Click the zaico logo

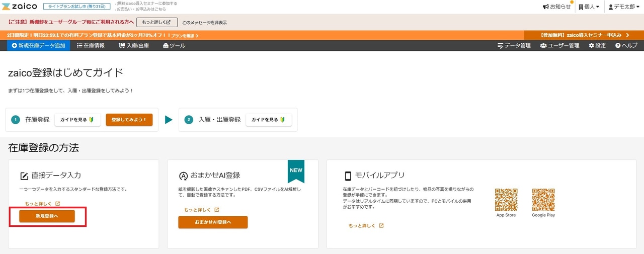20,7
